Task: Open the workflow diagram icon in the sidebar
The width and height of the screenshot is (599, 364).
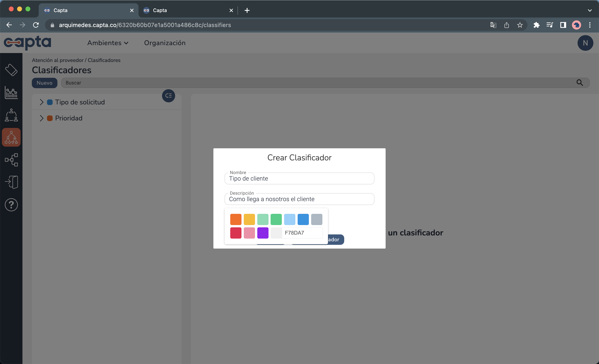Action: pyautogui.click(x=11, y=160)
